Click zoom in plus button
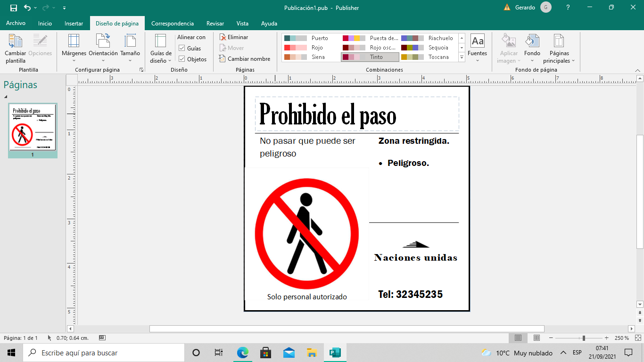644x362 pixels. pyautogui.click(x=607, y=338)
